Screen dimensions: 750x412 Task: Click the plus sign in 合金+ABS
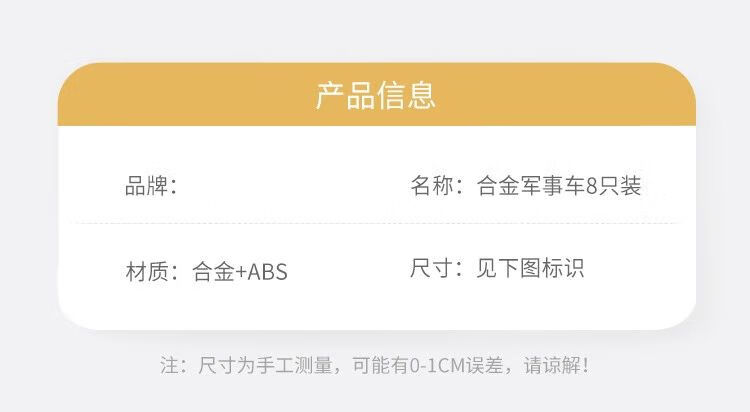click(x=240, y=272)
